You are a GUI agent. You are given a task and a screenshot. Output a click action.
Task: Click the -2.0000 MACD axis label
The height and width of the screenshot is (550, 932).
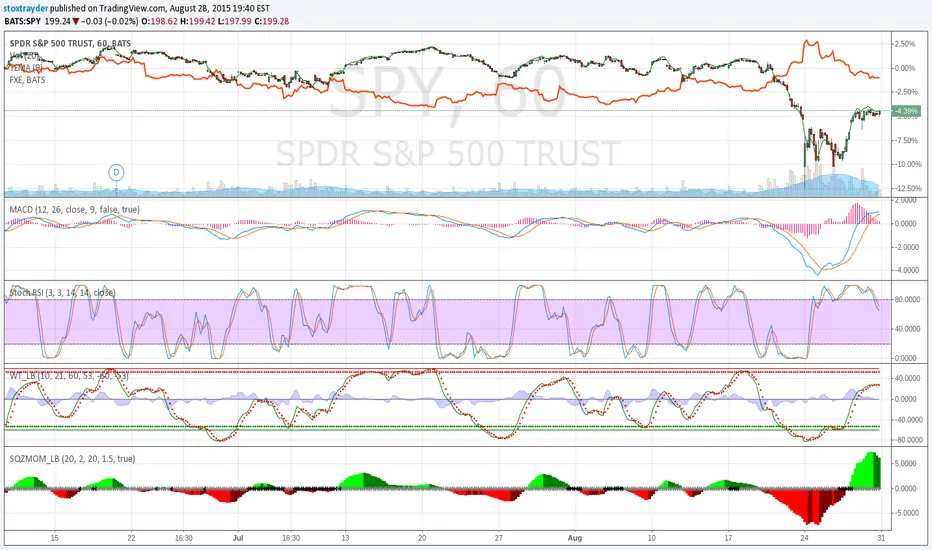pyautogui.click(x=905, y=247)
